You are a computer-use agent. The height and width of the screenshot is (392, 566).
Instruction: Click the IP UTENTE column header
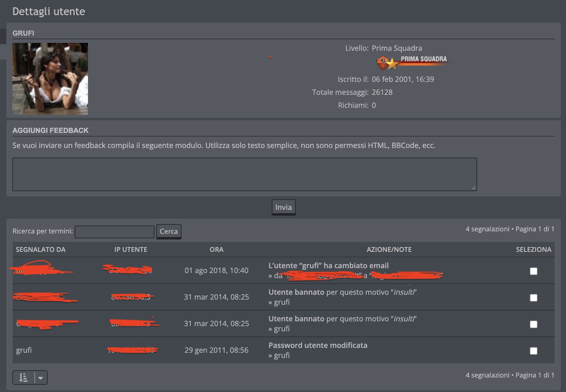click(x=131, y=249)
